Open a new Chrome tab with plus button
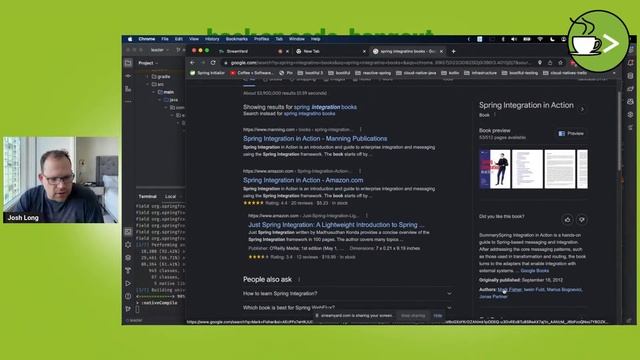Screen dimensions: 640x360 (x=453, y=51)
